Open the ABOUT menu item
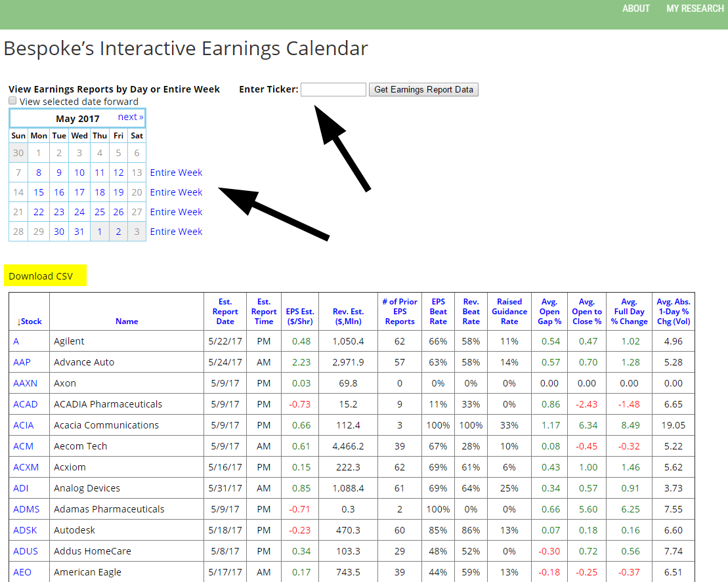 pos(635,9)
